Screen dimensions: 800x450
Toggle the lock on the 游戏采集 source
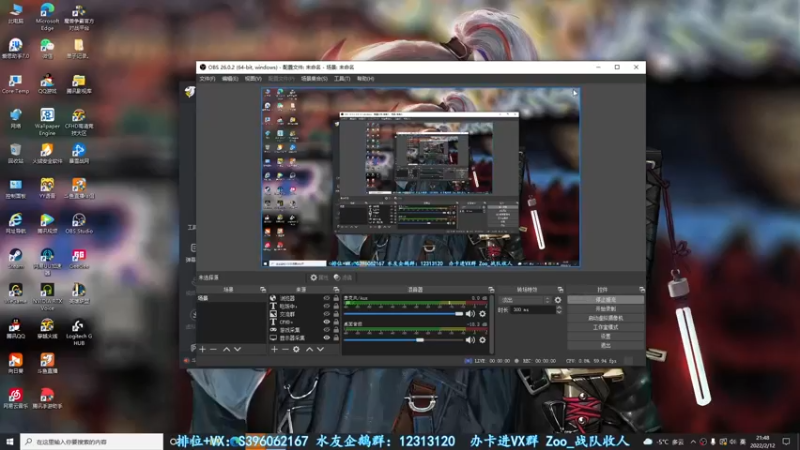click(336, 330)
